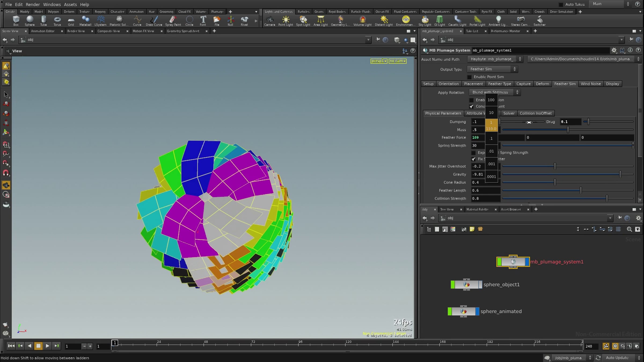644x362 pixels.
Task: Click the play forward button
Action: [x=47, y=346]
